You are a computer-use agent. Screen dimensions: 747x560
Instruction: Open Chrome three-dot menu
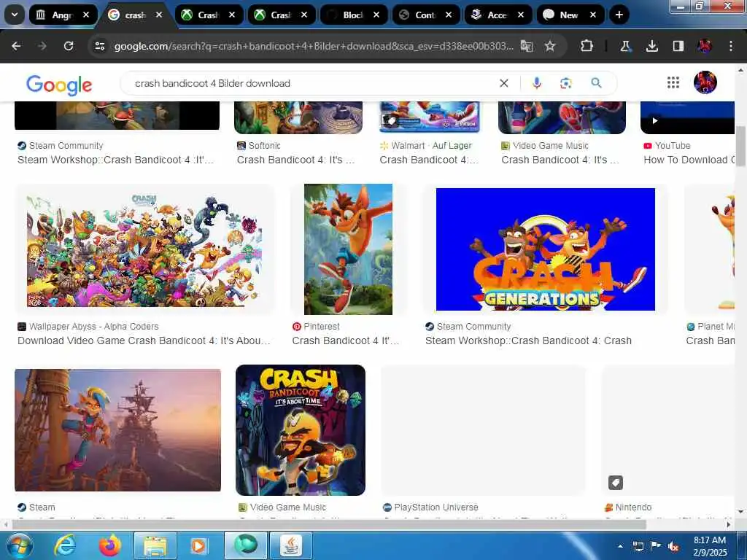point(731,46)
